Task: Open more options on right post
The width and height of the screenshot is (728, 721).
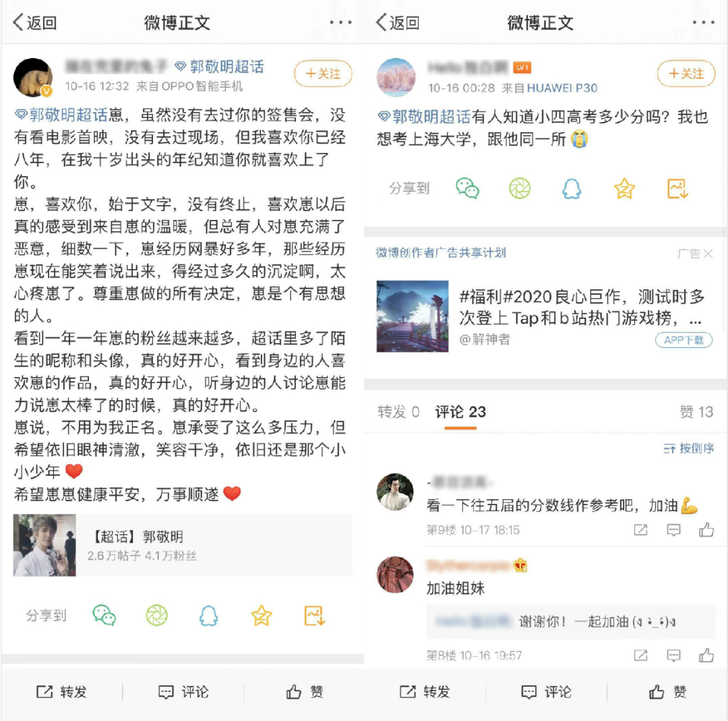Action: tap(703, 22)
